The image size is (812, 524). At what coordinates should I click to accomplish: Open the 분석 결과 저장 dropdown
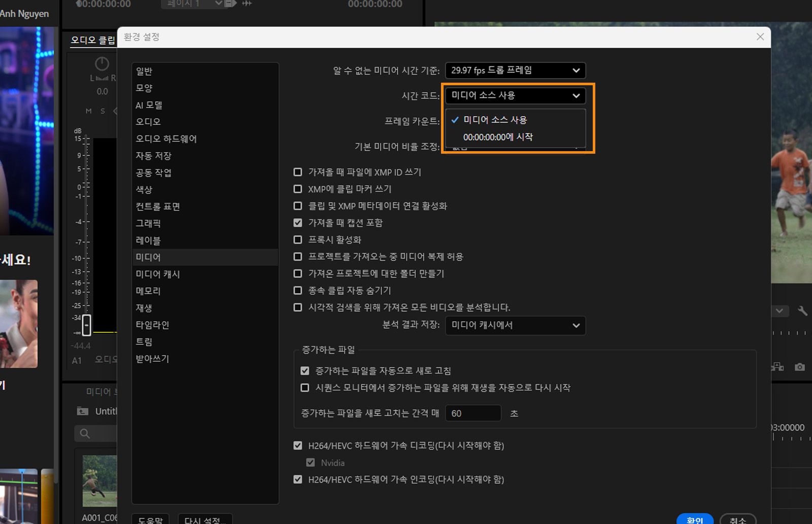[515, 326]
